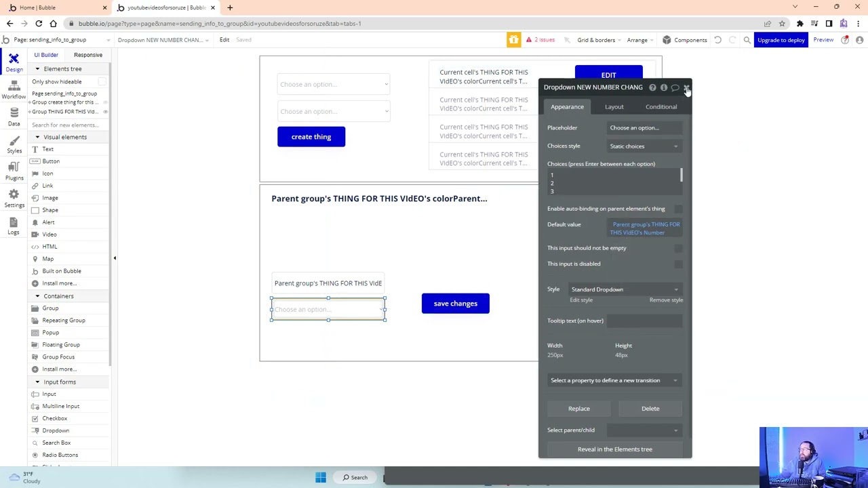Add a Button element from palette
The width and height of the screenshot is (868, 488).
tap(51, 161)
